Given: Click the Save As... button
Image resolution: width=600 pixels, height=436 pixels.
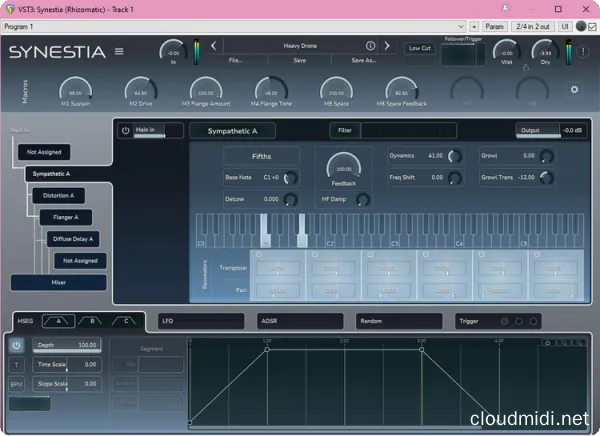Looking at the screenshot, I should tap(363, 60).
